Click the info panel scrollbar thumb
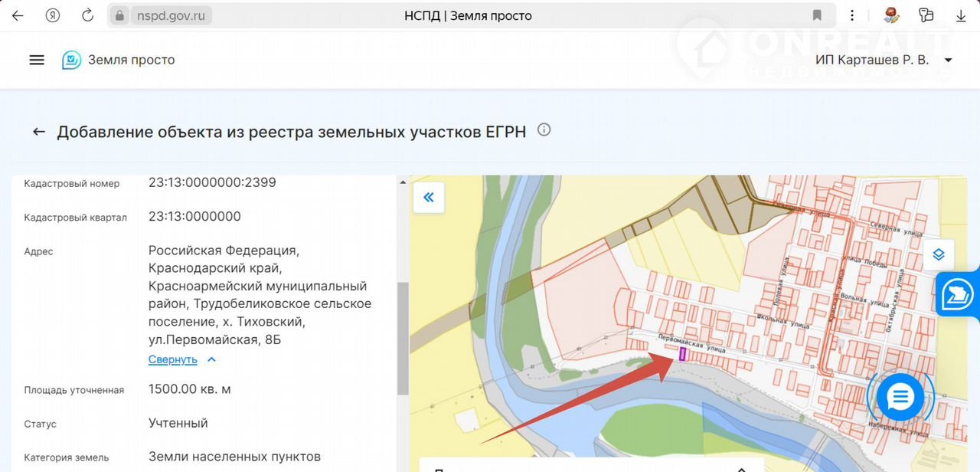 402,337
